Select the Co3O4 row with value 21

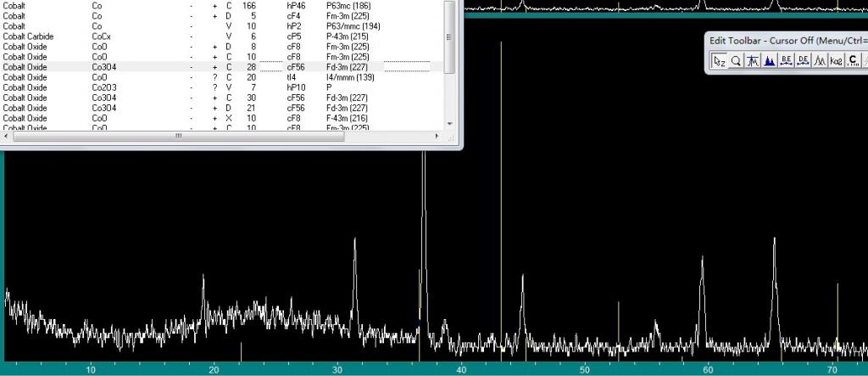[221, 108]
